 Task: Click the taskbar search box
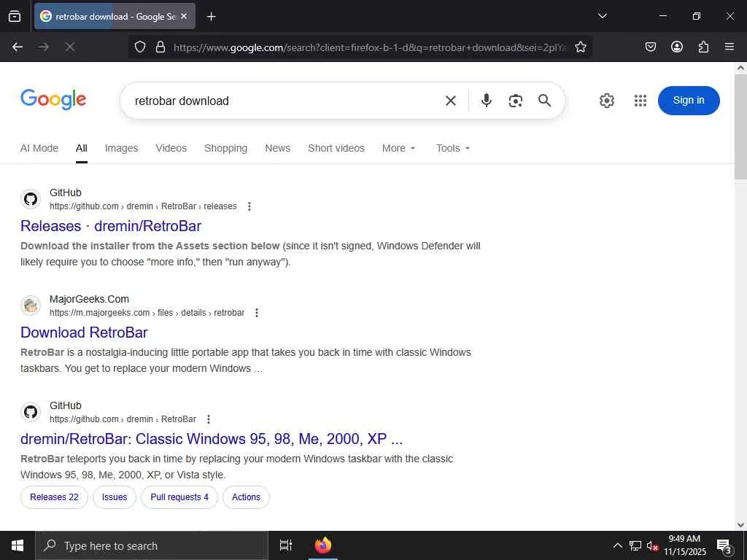(152, 545)
